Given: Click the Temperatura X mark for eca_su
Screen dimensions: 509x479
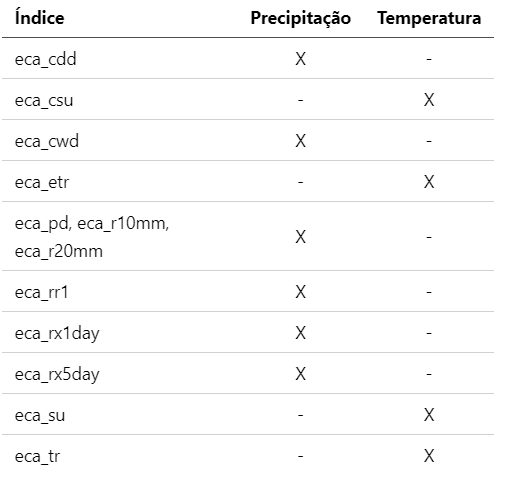Looking at the screenshot, I should [x=429, y=415].
